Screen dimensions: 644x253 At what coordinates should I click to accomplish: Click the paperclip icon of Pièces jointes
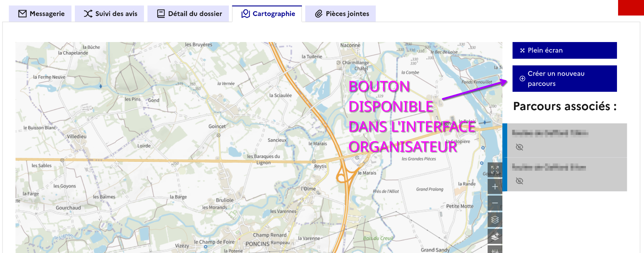pos(319,14)
